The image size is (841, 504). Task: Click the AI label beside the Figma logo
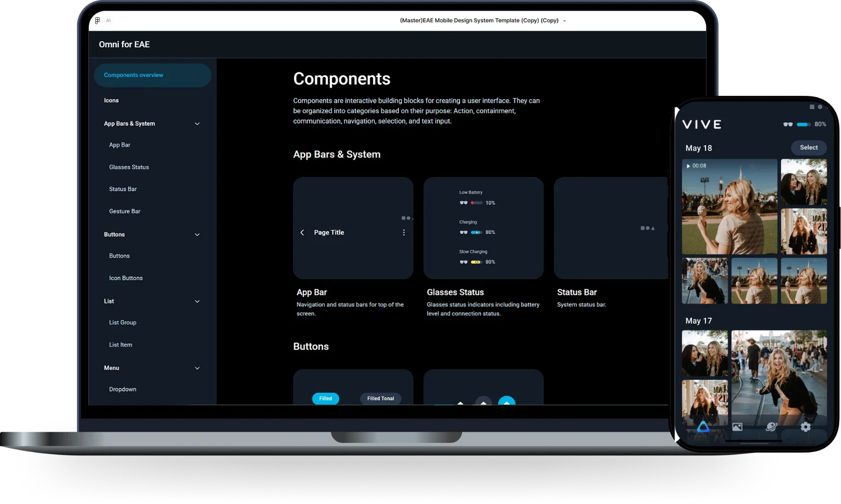pos(108,21)
